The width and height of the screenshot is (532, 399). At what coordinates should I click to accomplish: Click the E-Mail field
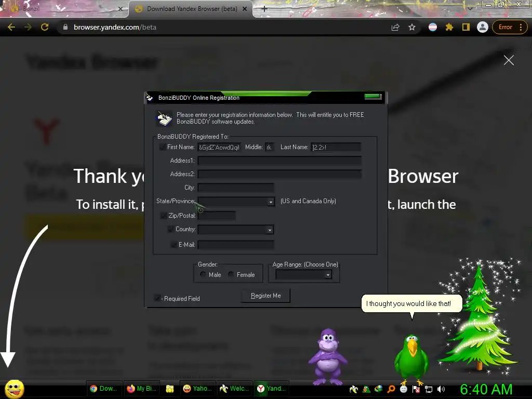(x=236, y=245)
